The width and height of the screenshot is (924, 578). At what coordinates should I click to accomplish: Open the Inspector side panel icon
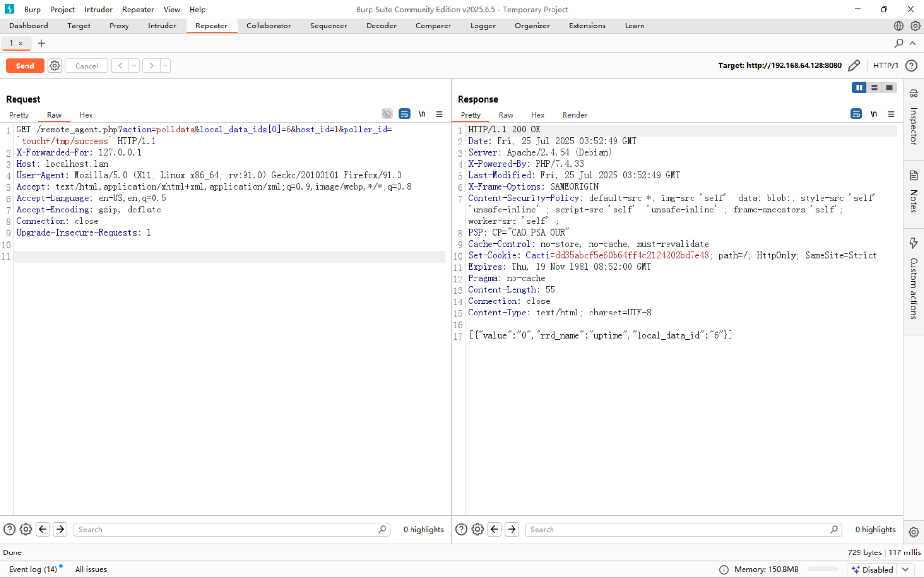pyautogui.click(x=913, y=93)
